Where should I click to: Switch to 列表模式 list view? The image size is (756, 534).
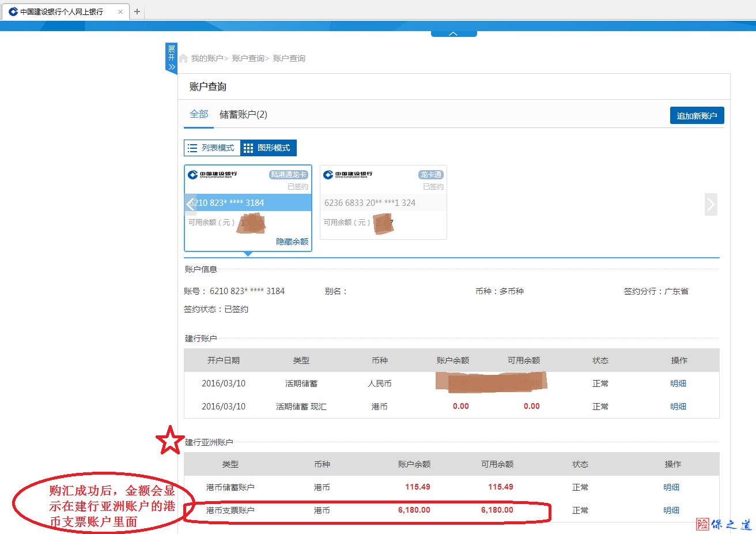pyautogui.click(x=212, y=148)
